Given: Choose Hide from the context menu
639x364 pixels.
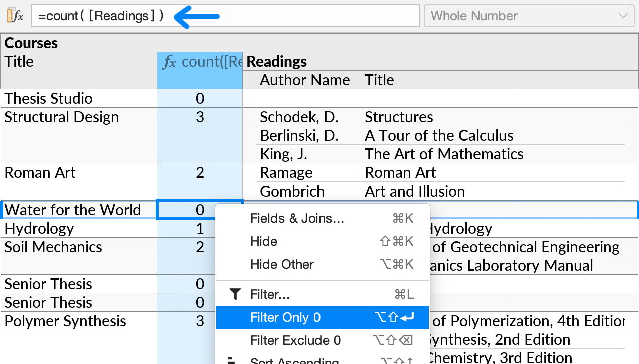Looking at the screenshot, I should point(263,241).
